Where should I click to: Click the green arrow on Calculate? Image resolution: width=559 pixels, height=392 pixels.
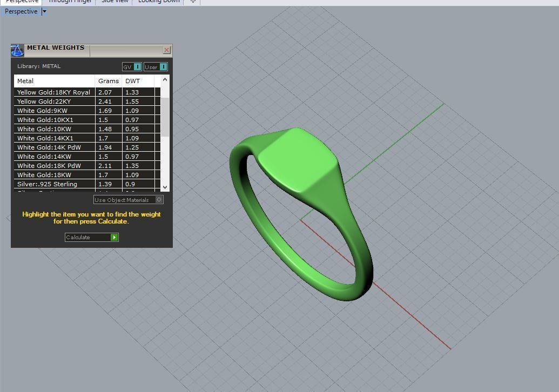coord(114,238)
